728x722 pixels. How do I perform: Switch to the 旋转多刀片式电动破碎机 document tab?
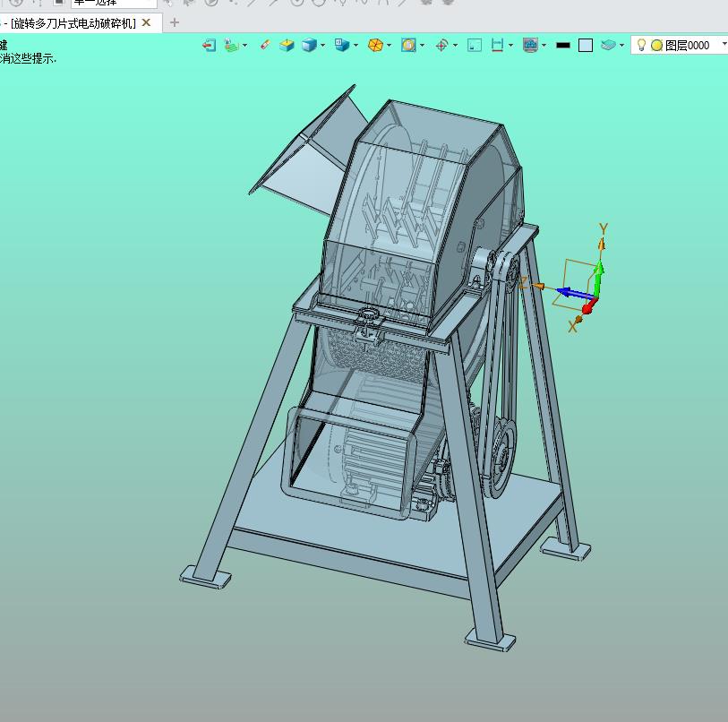73,23
